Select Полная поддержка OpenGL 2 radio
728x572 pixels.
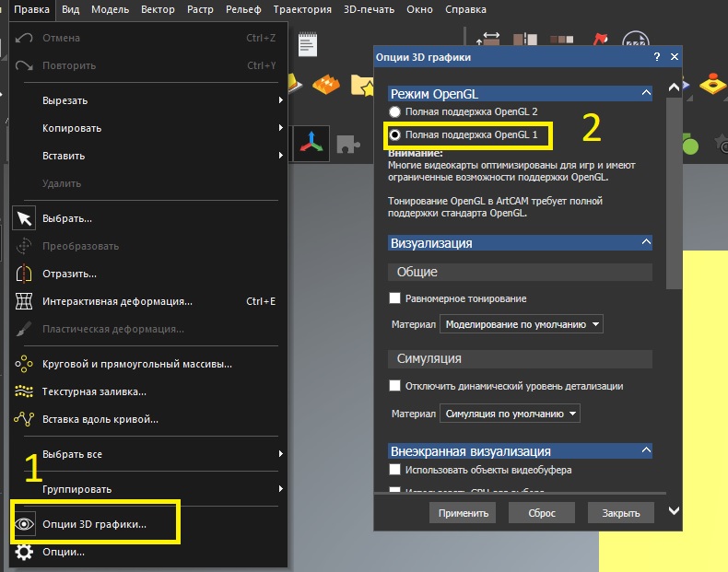pos(394,111)
